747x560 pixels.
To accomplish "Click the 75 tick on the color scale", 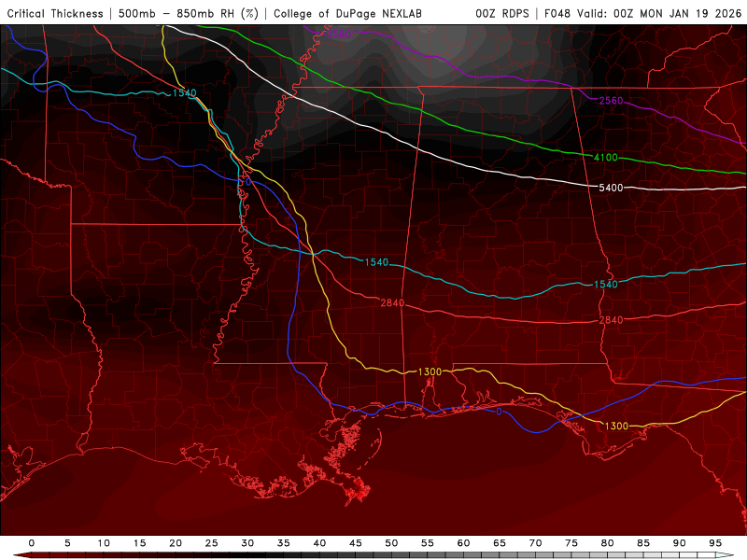I will click(571, 543).
